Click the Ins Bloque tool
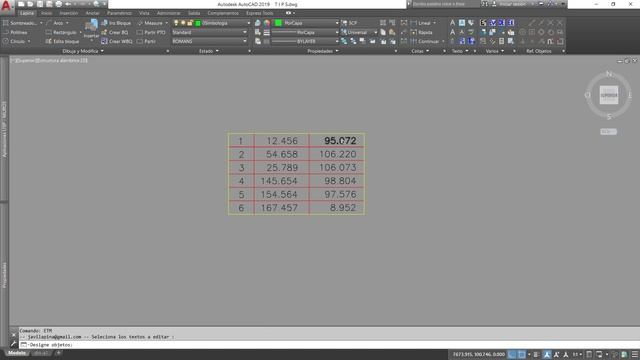The height and width of the screenshot is (360, 640). [116, 23]
